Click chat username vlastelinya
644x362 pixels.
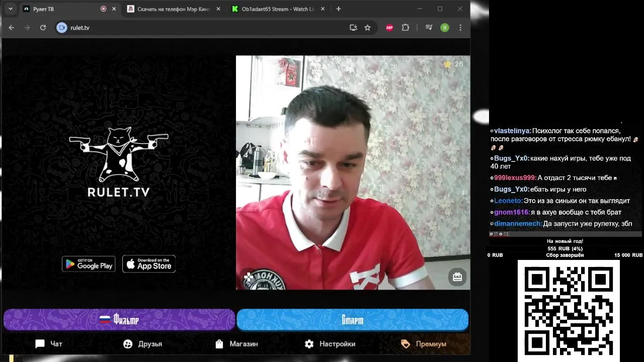tap(512, 131)
